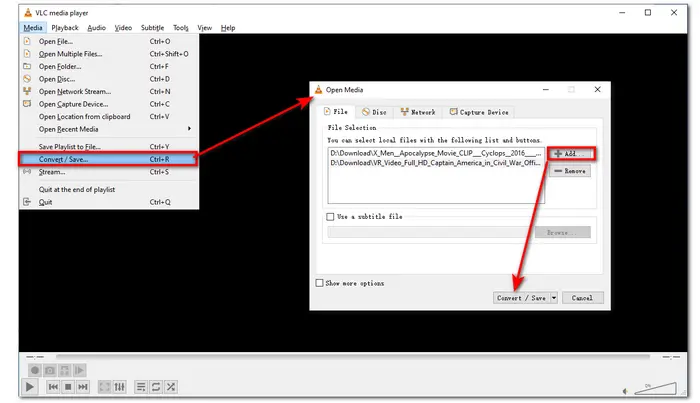Image resolution: width=700 pixels, height=403 pixels.
Task: Enable Show more options checkbox
Action: [x=319, y=283]
